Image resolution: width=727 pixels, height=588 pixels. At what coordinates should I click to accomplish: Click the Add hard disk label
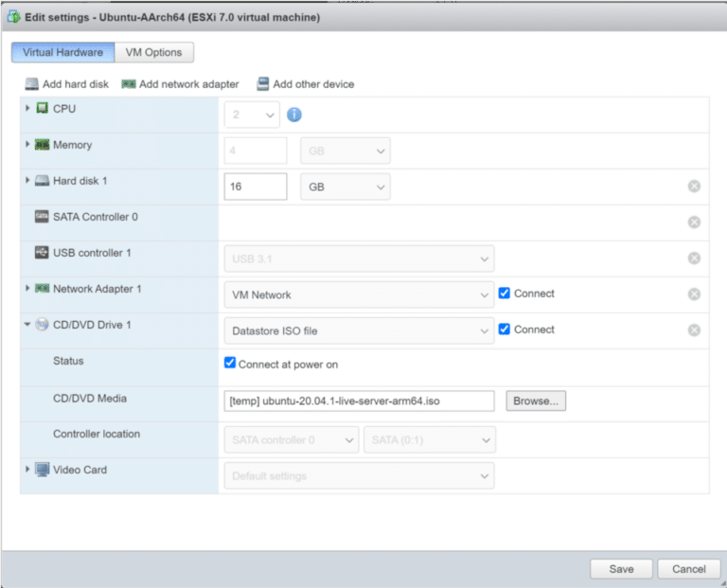click(76, 84)
